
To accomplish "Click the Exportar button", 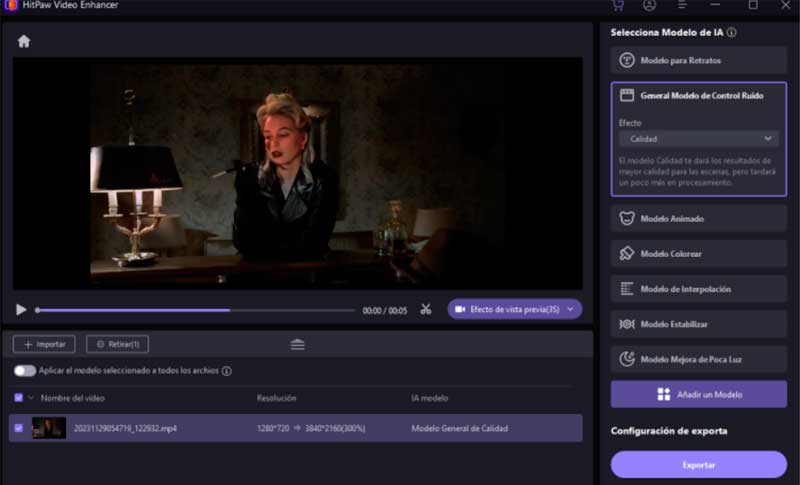I will 698,465.
